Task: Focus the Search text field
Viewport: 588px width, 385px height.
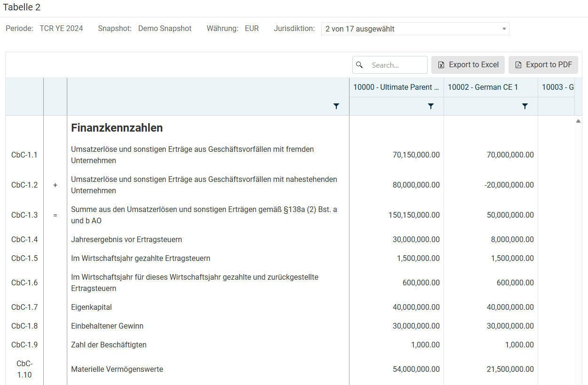Action: coord(396,65)
